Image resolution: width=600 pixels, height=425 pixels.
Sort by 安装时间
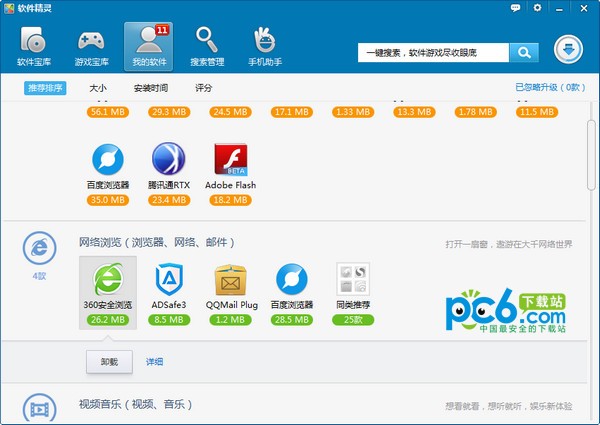[x=151, y=88]
